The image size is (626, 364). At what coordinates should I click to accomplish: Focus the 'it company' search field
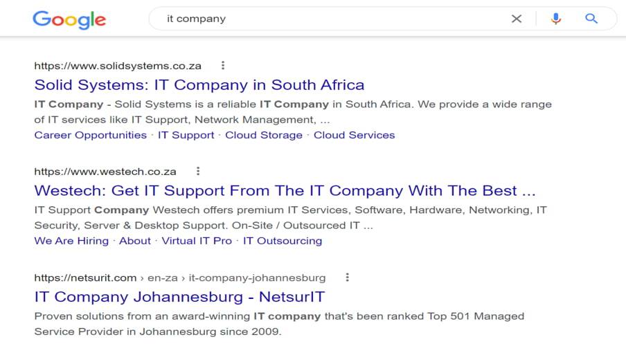point(332,19)
